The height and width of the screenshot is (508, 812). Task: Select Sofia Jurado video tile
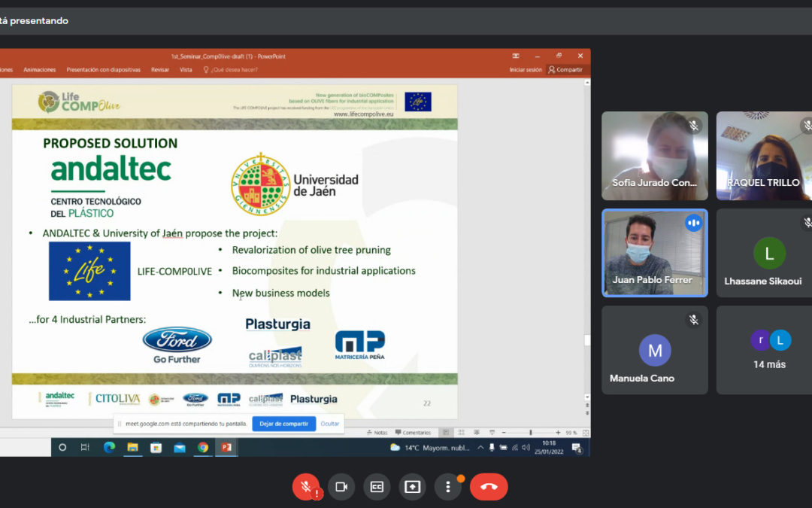pyautogui.click(x=655, y=156)
